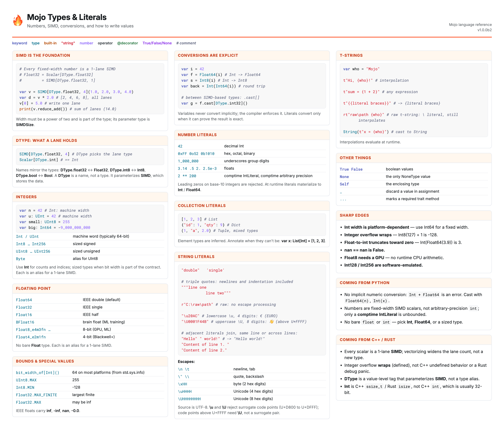Click the "SIMD IS THE FOUNDATION" heading

43,55
